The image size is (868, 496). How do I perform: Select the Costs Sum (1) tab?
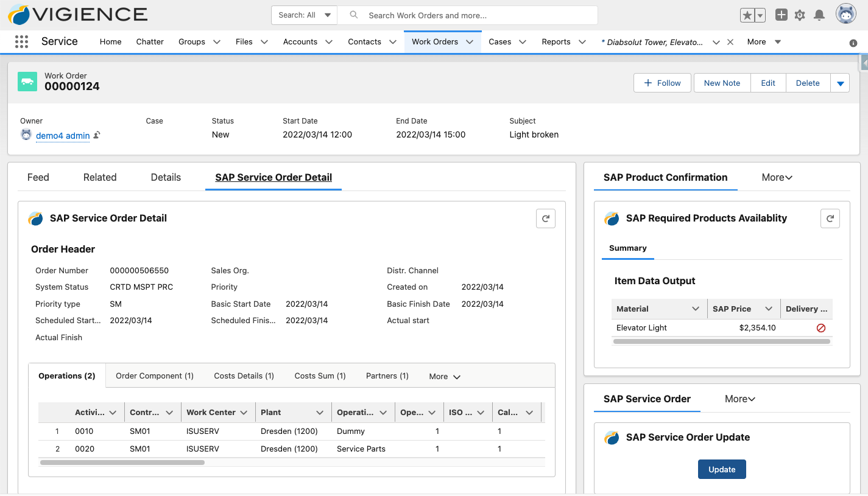coord(320,376)
